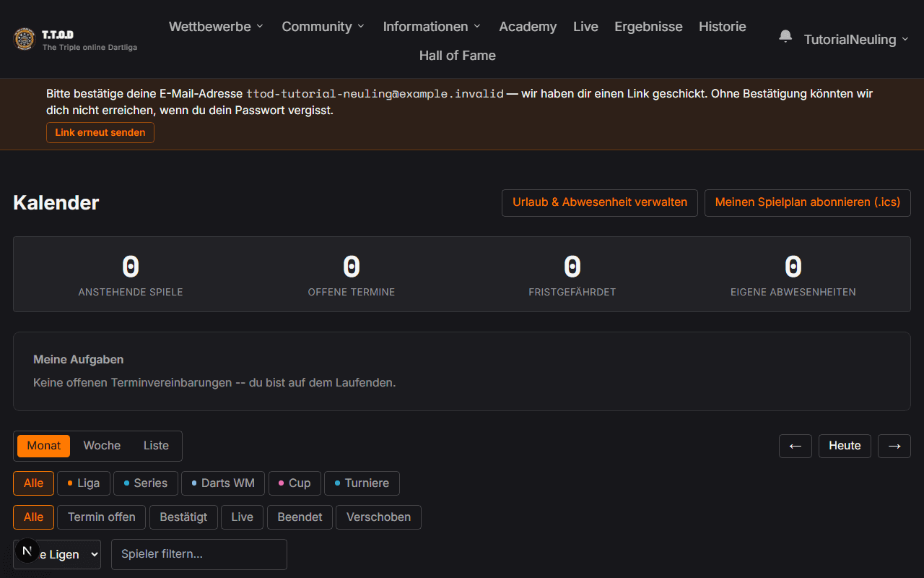Viewport: 924px width, 578px height.
Task: Go to next month with right arrow
Action: click(x=894, y=446)
